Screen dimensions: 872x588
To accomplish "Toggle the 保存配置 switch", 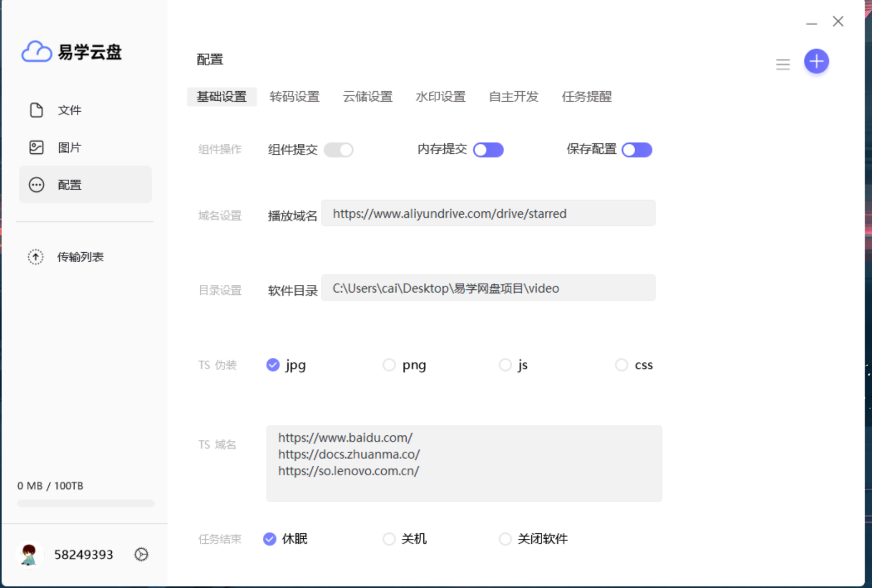I will coord(637,150).
